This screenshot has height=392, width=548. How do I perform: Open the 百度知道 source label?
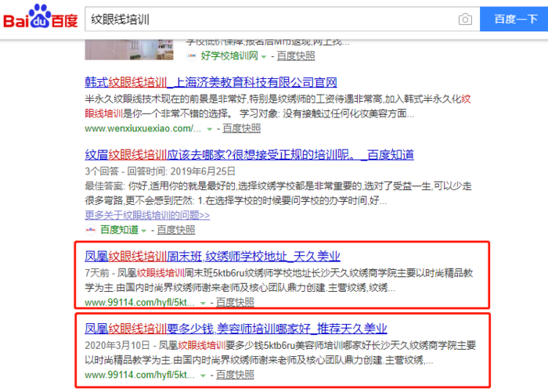119,230
